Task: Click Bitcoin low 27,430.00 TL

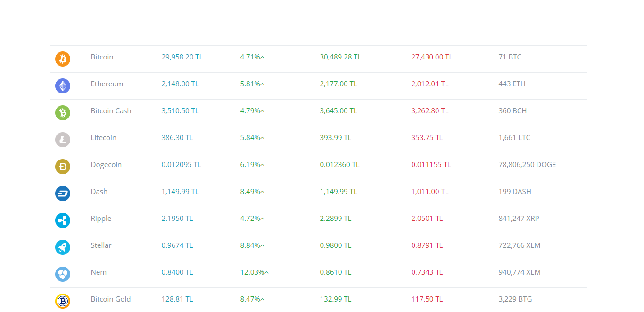Action: pos(432,57)
